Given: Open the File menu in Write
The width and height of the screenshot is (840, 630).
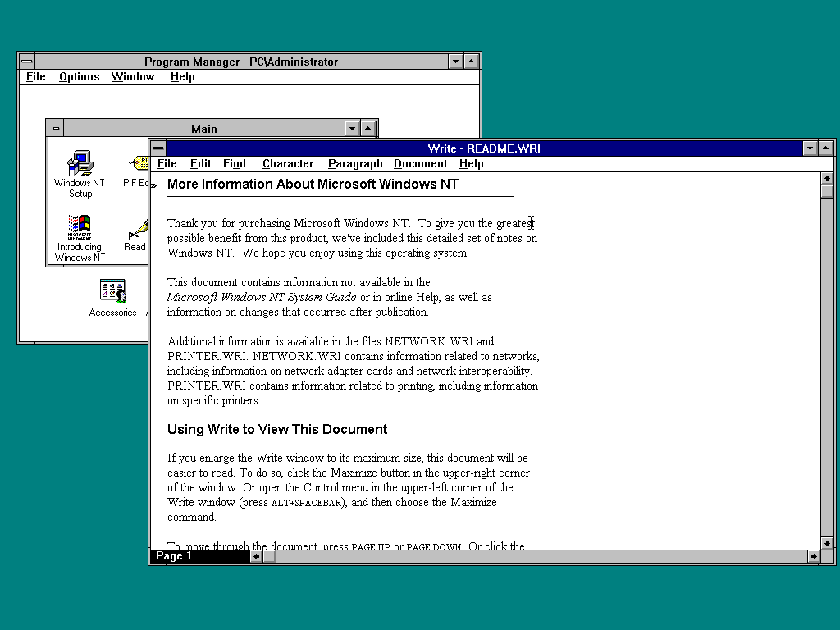Looking at the screenshot, I should point(167,164).
